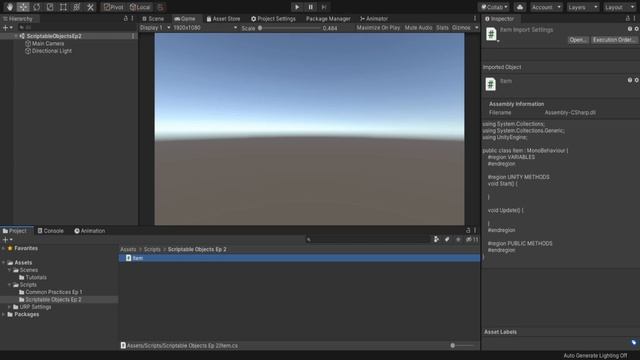Select the Rect tool

click(x=63, y=7)
